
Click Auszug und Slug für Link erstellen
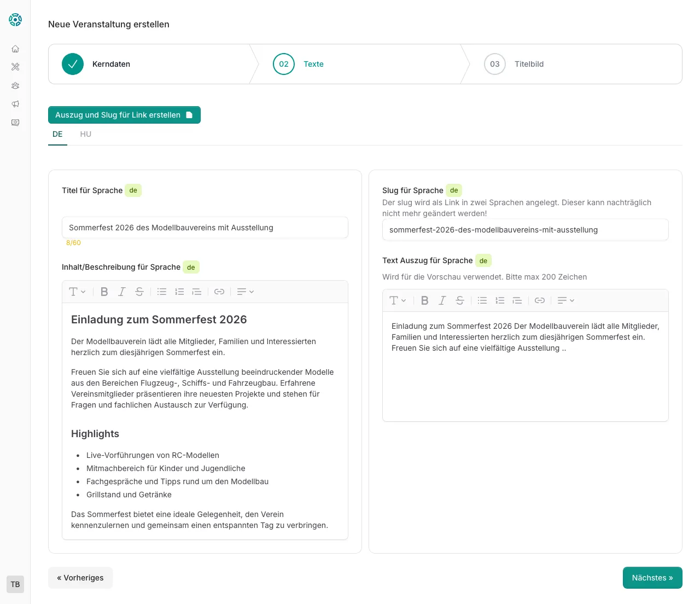point(124,115)
